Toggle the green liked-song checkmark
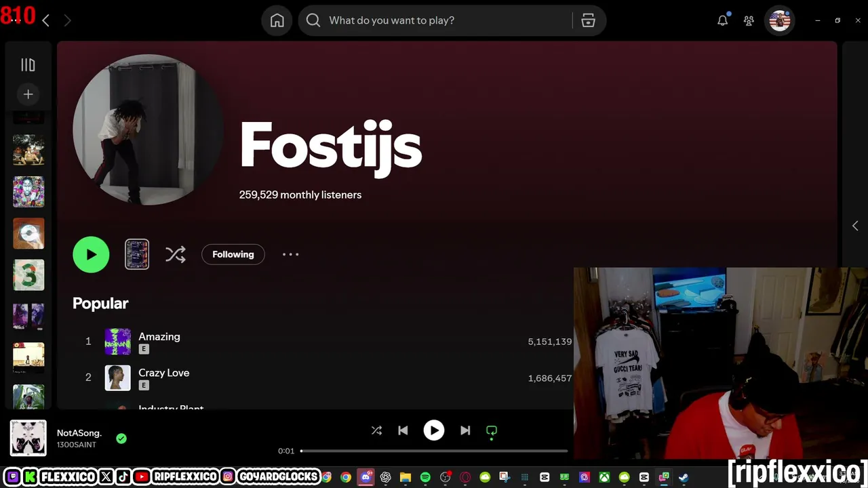The width and height of the screenshot is (868, 488). pyautogui.click(x=121, y=439)
